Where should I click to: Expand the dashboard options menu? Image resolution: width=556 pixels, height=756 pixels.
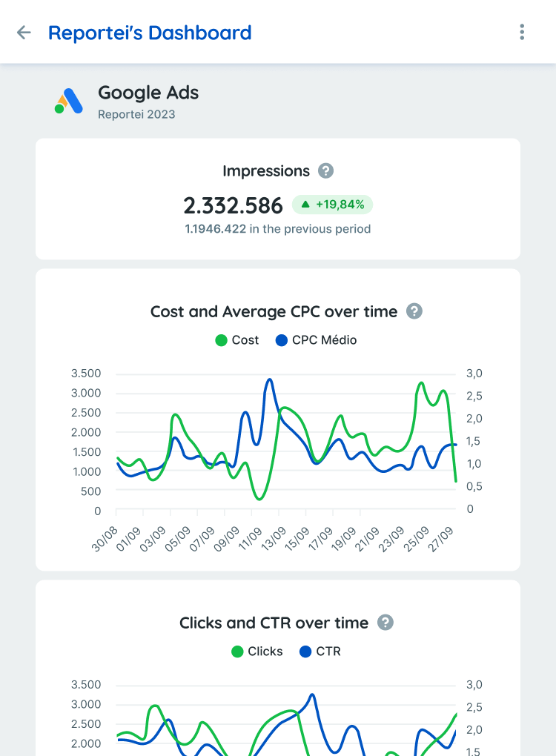(522, 32)
